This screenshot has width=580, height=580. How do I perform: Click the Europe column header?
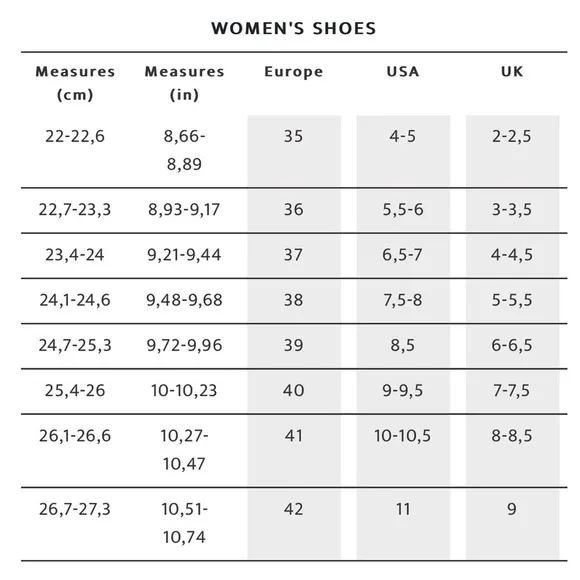(294, 72)
